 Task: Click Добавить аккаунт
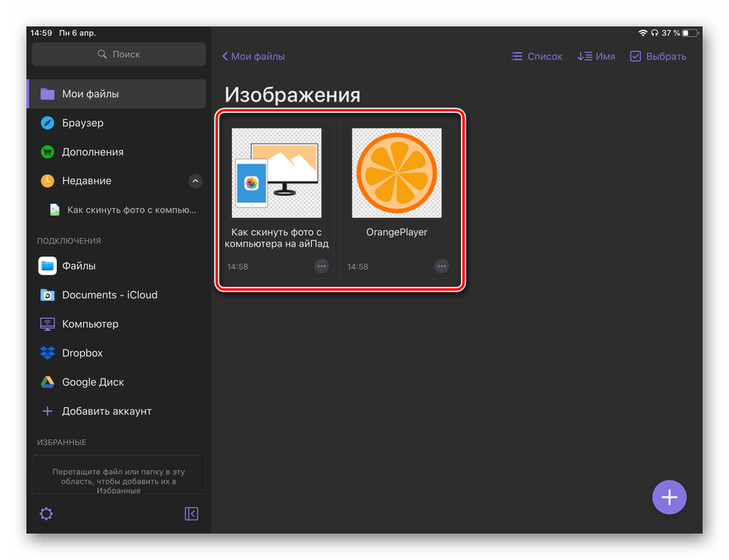click(x=107, y=411)
